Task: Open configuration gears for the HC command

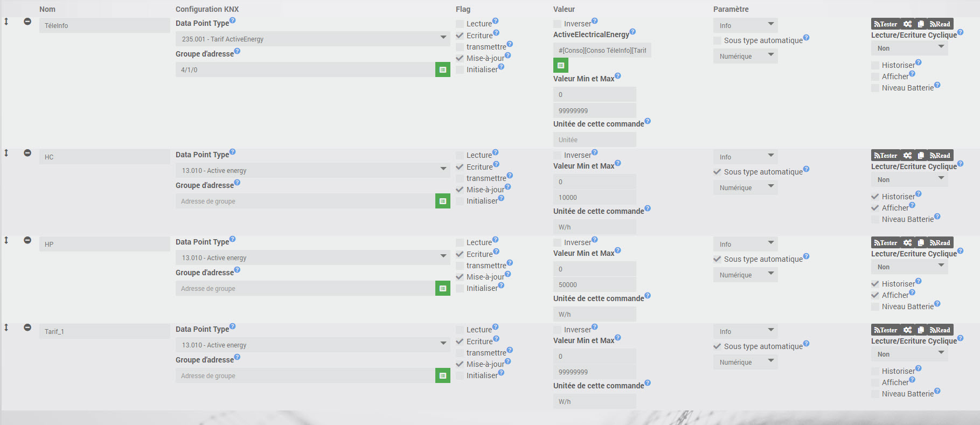Action: [x=908, y=156]
